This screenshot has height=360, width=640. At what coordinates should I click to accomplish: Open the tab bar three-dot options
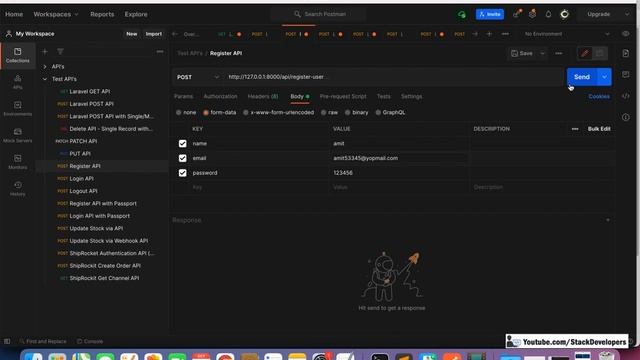[x=505, y=34]
